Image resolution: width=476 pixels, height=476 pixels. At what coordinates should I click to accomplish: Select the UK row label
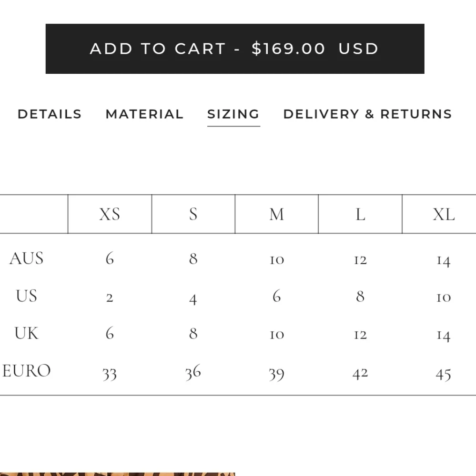26,333
